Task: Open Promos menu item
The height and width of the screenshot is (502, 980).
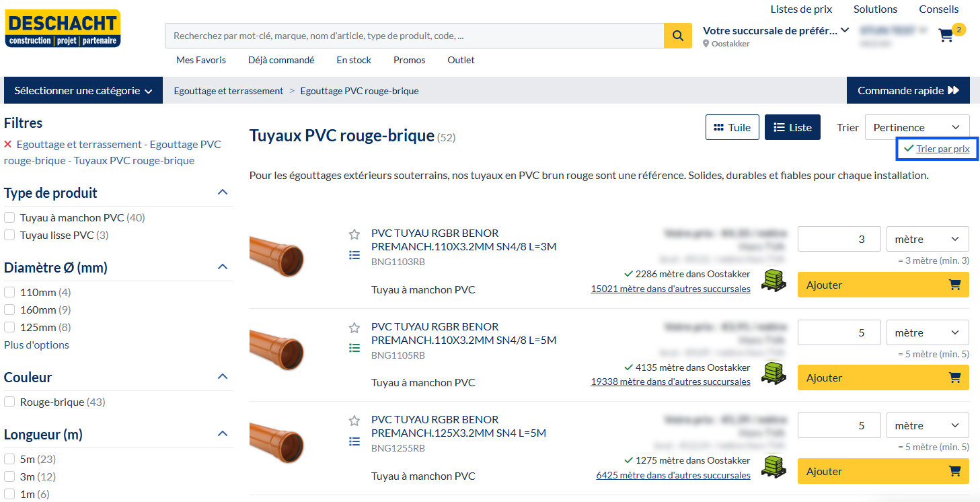Action: 410,60
